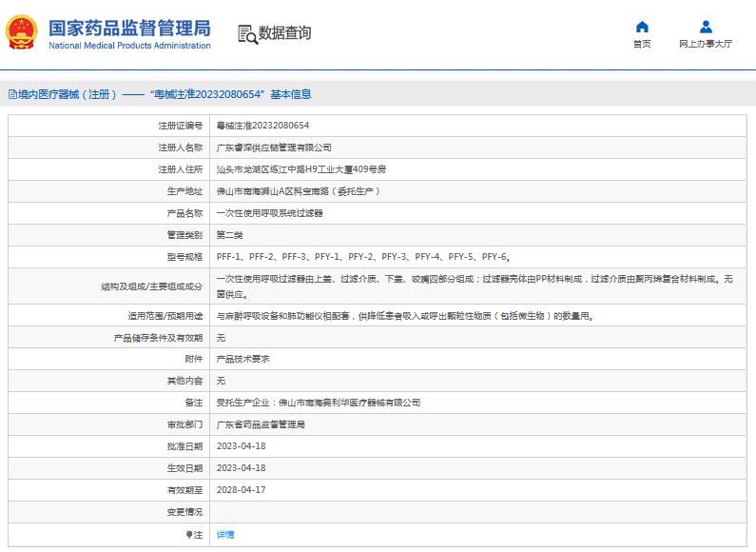Click the 注册人住所 row label
Viewport: 756px width, 552px height.
pyautogui.click(x=181, y=169)
